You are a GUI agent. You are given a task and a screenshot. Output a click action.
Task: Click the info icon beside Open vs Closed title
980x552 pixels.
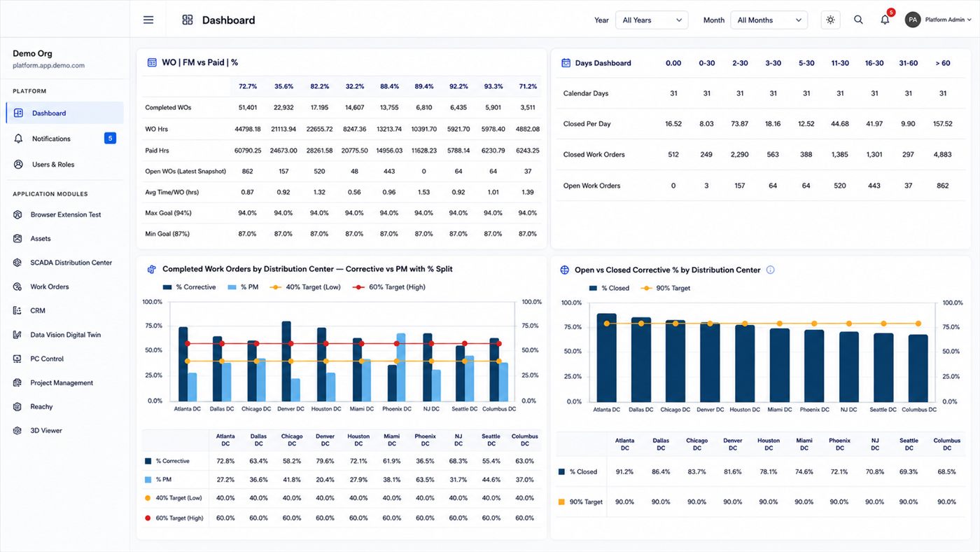[x=771, y=270]
